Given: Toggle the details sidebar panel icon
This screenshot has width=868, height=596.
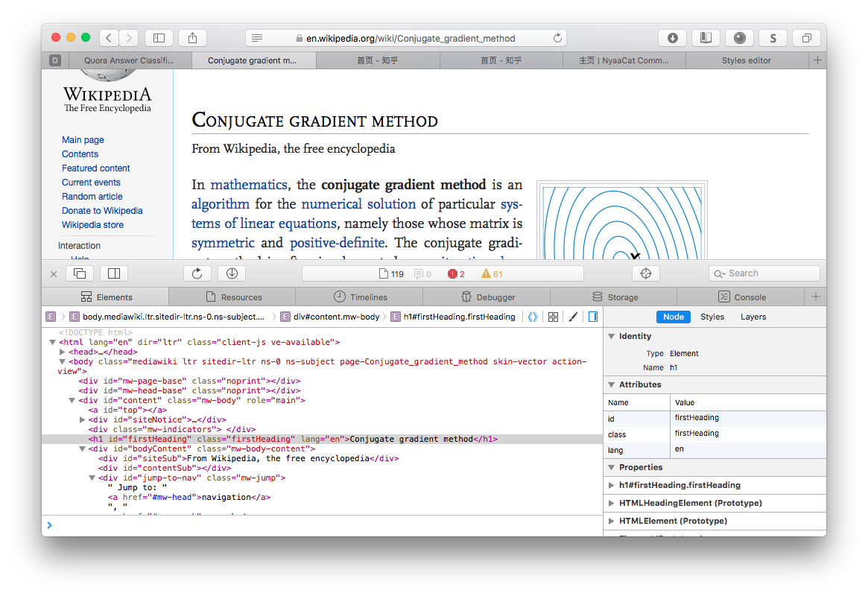Looking at the screenshot, I should coord(593,317).
